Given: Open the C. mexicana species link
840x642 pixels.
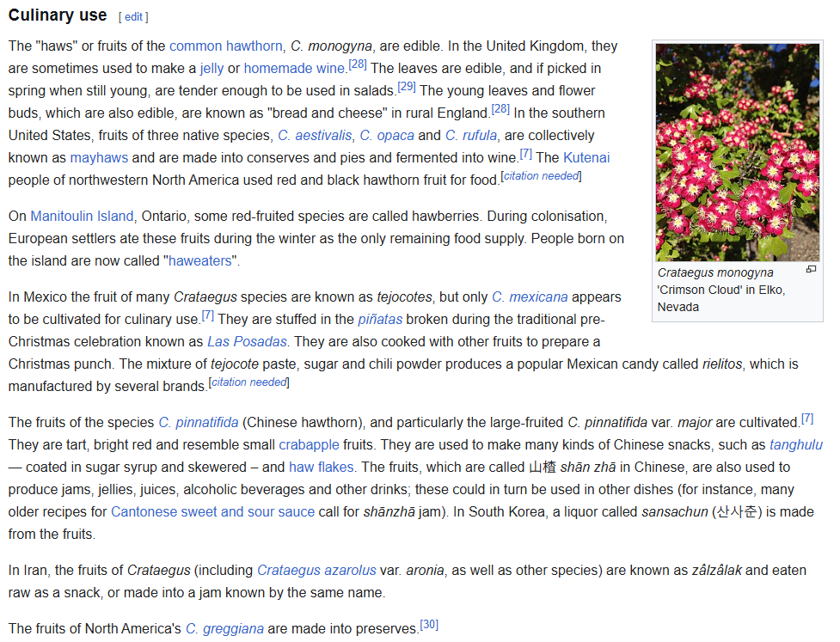Looking at the screenshot, I should (530, 297).
